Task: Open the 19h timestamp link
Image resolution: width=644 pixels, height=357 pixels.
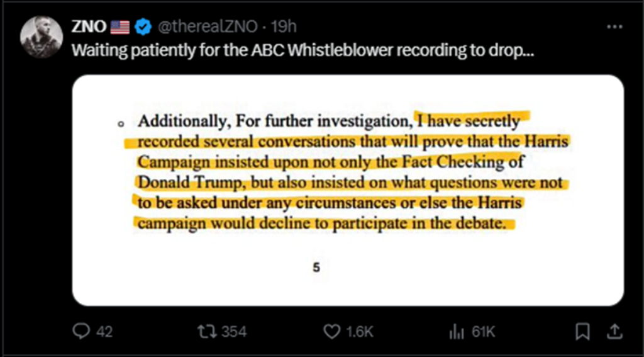Action: pyautogui.click(x=284, y=27)
